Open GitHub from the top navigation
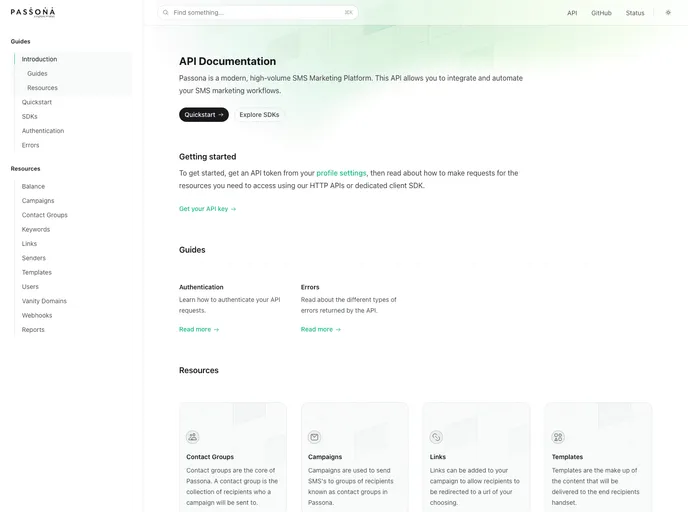This screenshot has height=512, width=688. [x=601, y=13]
